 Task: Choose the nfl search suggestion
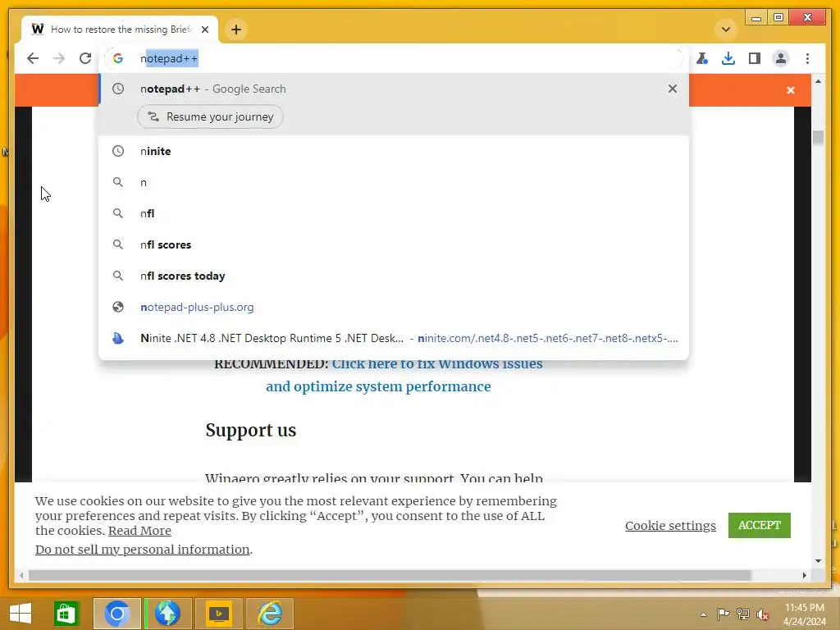point(394,213)
